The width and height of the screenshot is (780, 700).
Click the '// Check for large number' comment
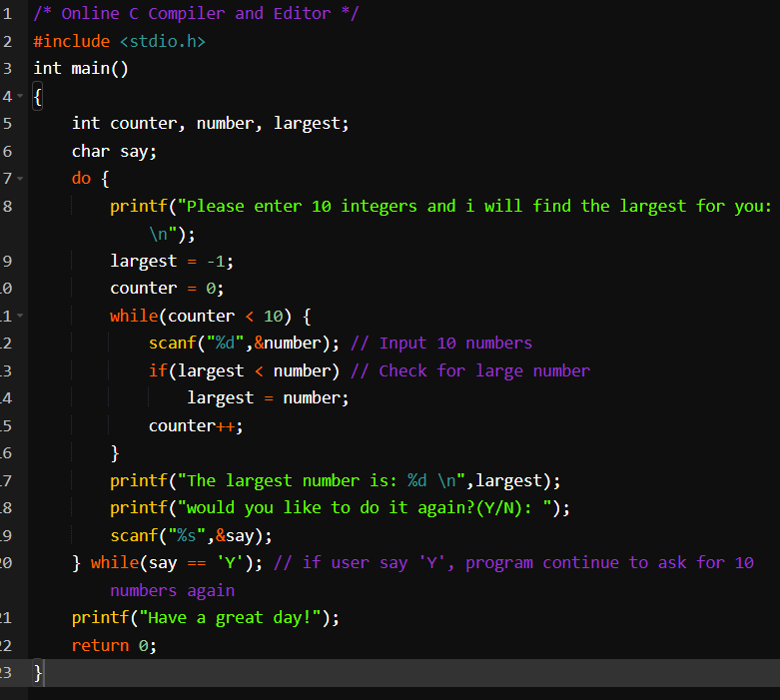(x=470, y=370)
